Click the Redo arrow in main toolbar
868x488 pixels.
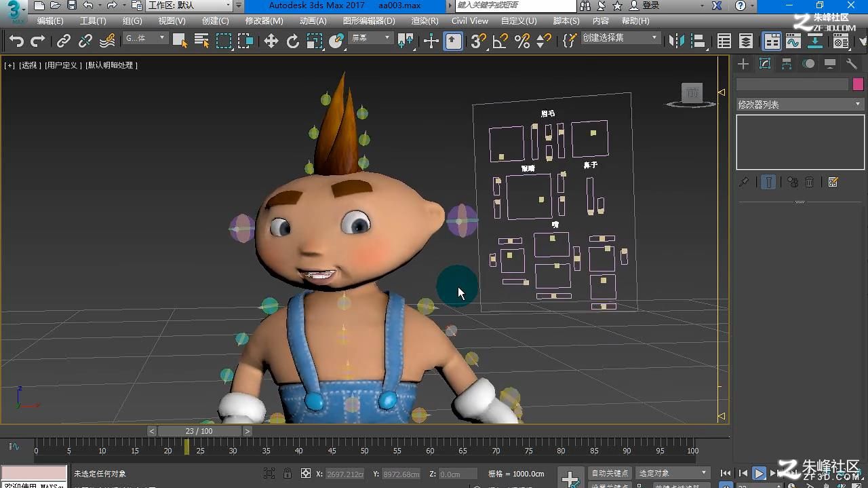coord(38,41)
